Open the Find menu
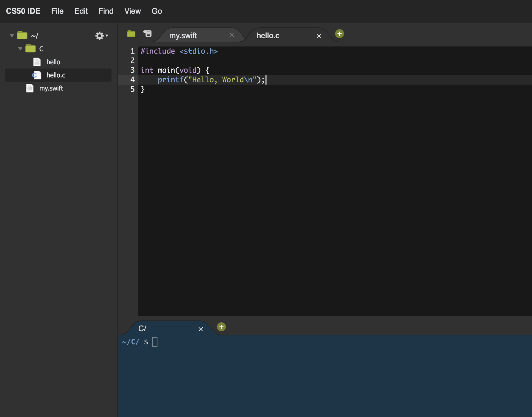 [106, 11]
